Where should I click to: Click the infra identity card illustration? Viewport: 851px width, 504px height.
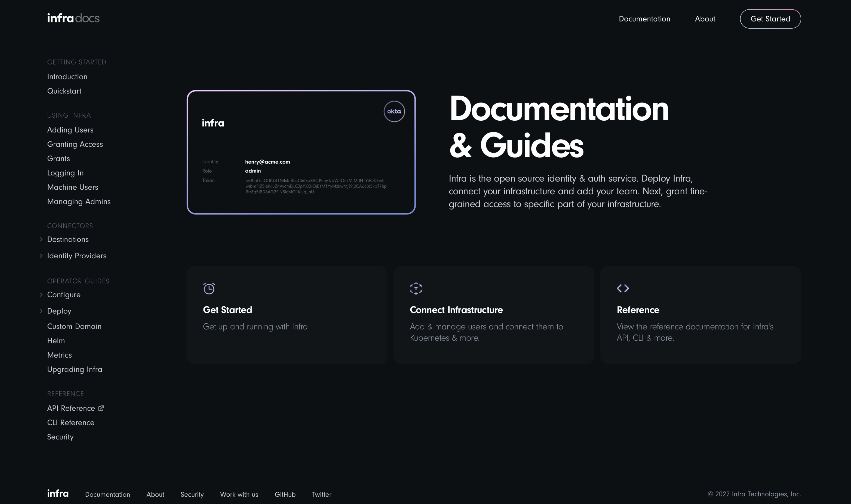(x=301, y=152)
